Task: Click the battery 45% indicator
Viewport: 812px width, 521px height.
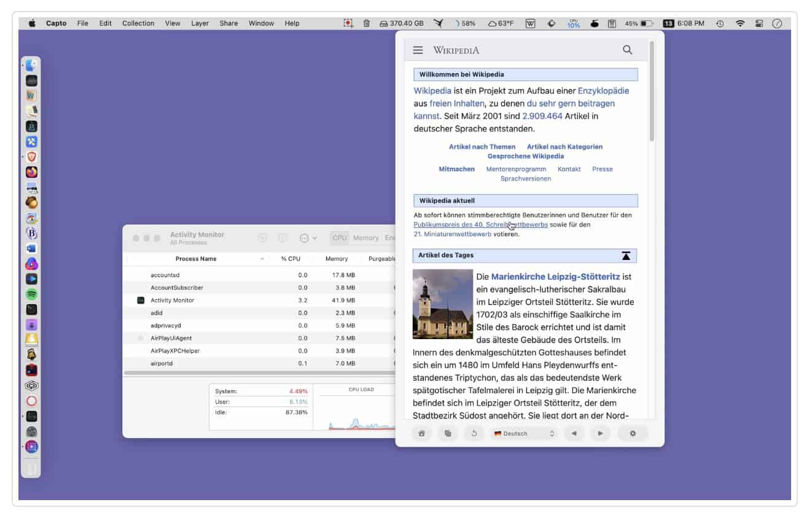Action: 639,23
